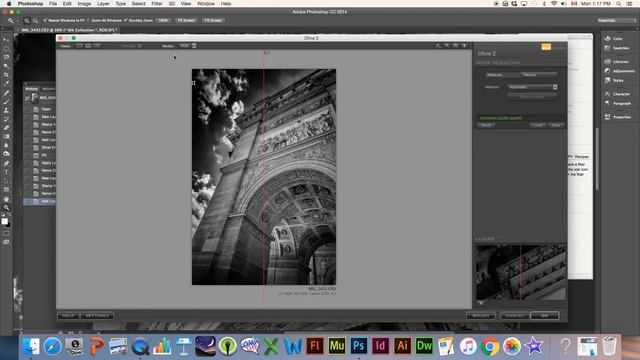Select the Crop tool
The height and width of the screenshot is (360, 640).
(x=6, y=75)
